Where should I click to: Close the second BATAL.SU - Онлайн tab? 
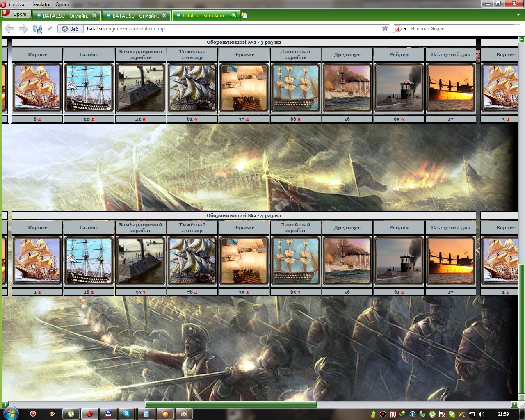164,16
